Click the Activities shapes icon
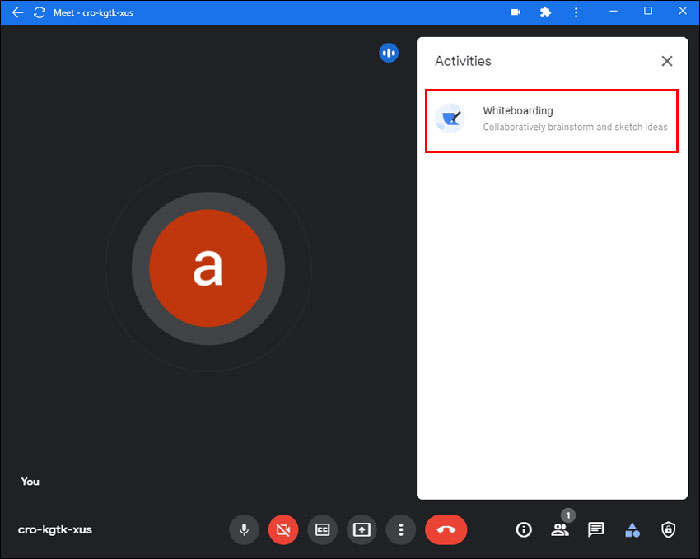Viewport: 700px width, 559px height. coord(632,529)
